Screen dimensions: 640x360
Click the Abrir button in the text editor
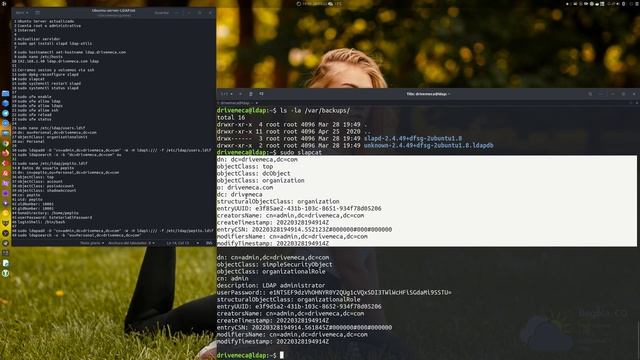22,13
